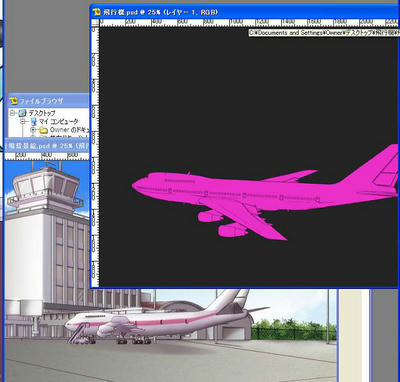Click the ruler origin corner of 飛行機.psd
This screenshot has width=400, height=382.
(95, 23)
